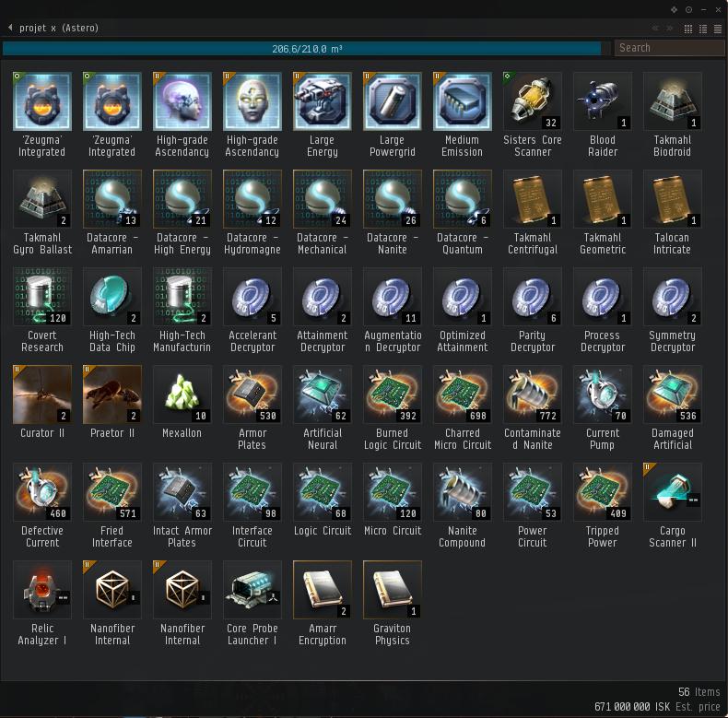Click the '671 000 000 ISK Est. price' text
This screenshot has width=728, height=718.
(657, 706)
